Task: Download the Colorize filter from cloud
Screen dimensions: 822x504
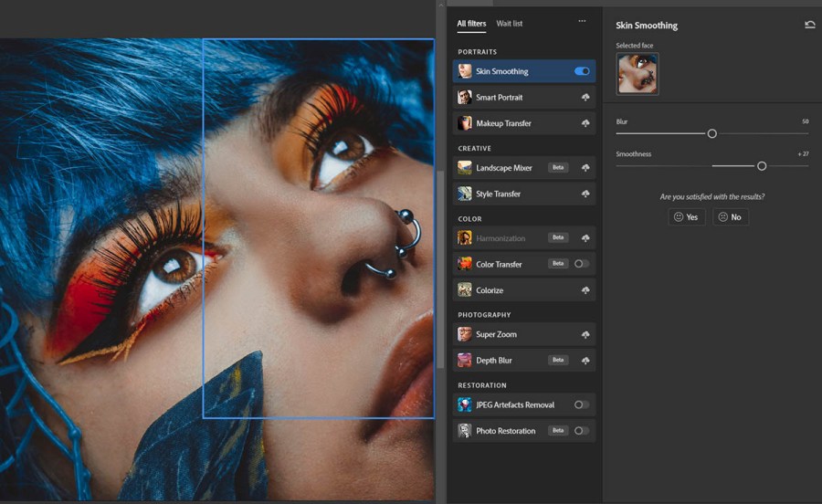Action: (585, 290)
